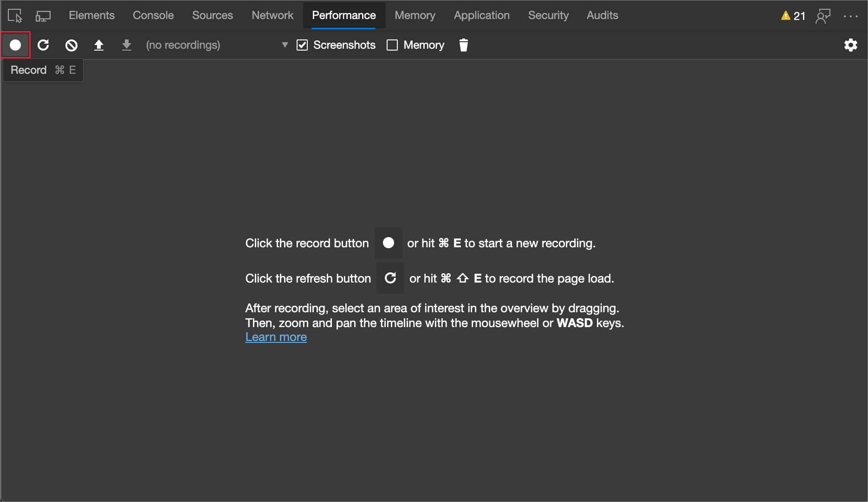Switch to the Application tab
Viewport: 868px width, 502px height.
click(x=482, y=15)
